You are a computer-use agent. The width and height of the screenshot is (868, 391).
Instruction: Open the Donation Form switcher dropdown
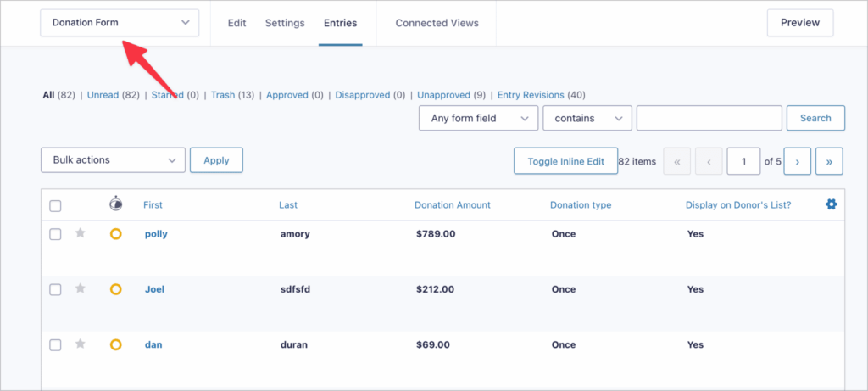tap(120, 23)
